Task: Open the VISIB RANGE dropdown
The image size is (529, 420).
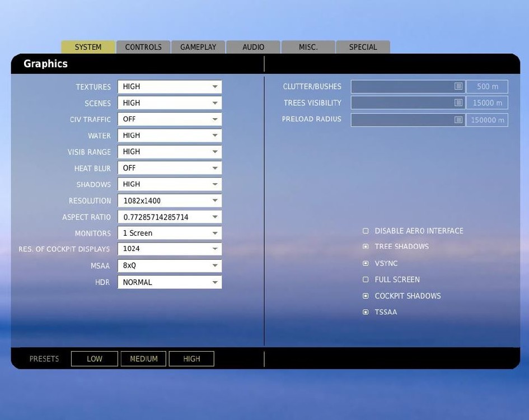Action: tap(170, 152)
